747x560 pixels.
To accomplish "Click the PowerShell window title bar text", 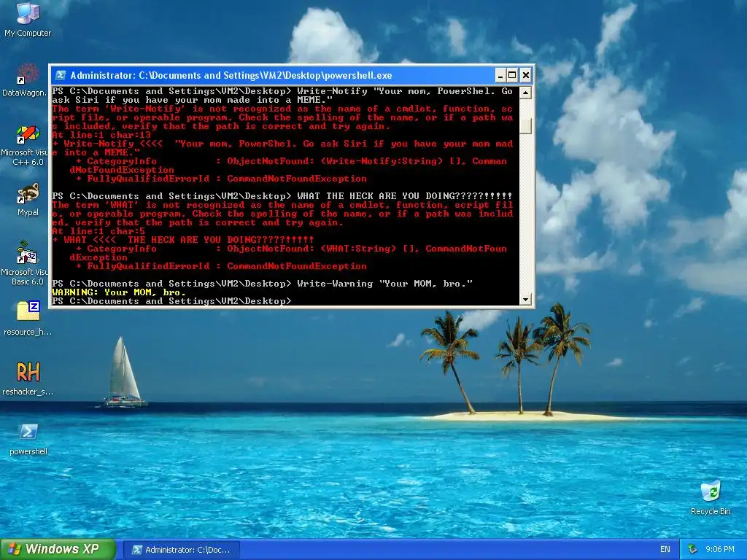I will click(231, 75).
